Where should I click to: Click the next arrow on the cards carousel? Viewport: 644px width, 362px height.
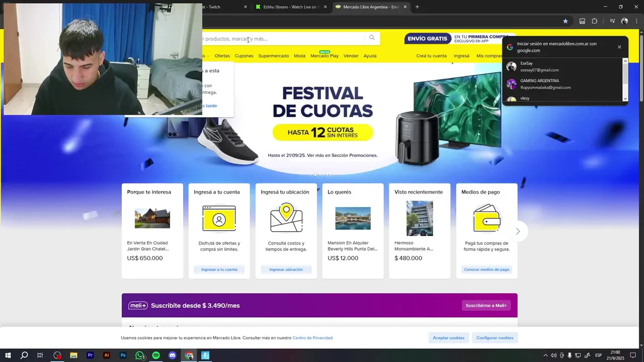[518, 231]
